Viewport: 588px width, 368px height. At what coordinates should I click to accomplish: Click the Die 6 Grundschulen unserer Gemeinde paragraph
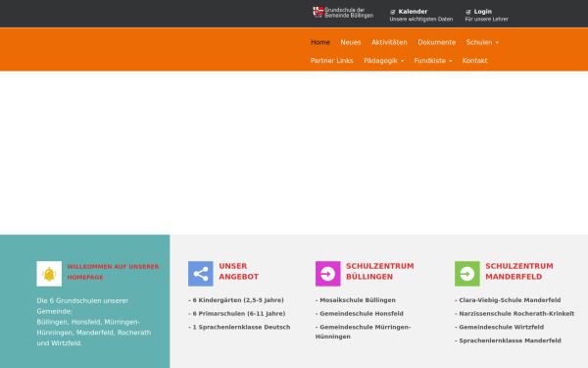click(94, 322)
